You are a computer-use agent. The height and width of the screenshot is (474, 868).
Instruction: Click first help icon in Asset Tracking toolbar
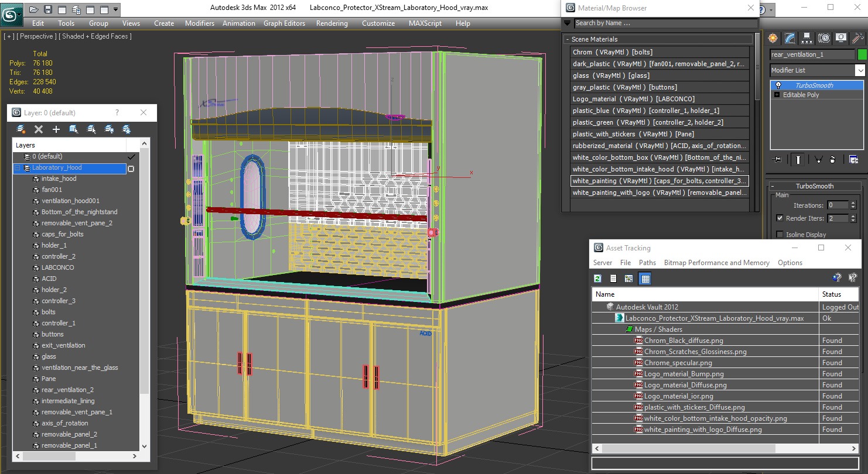(837, 278)
